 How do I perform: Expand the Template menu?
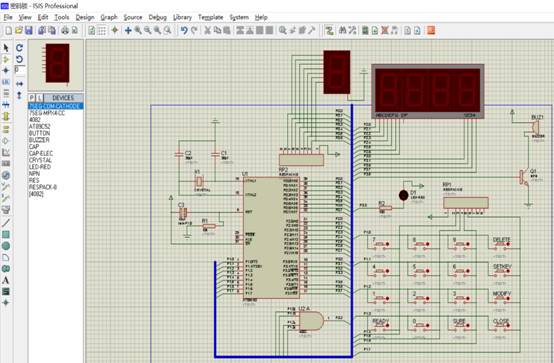211,17
